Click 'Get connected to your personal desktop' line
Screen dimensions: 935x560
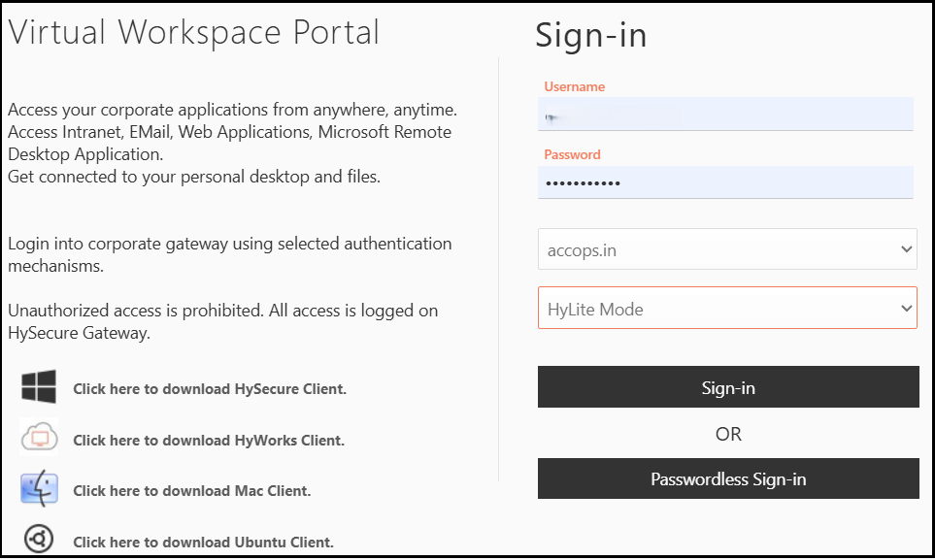(x=194, y=177)
